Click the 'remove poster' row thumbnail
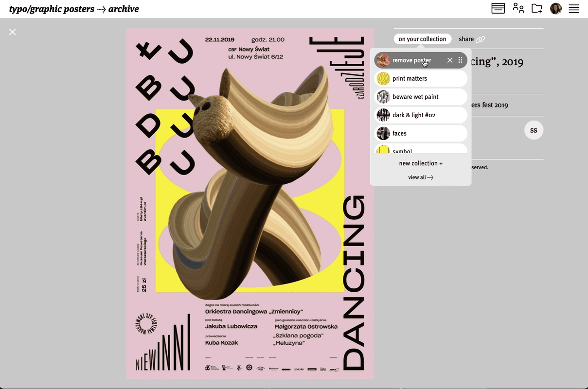Screen dimensions: 588x389 click(383, 60)
